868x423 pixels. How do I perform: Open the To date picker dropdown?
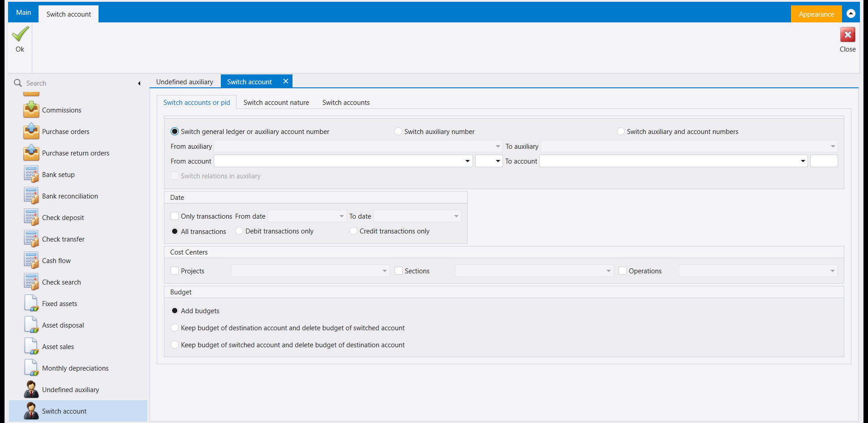(x=456, y=216)
